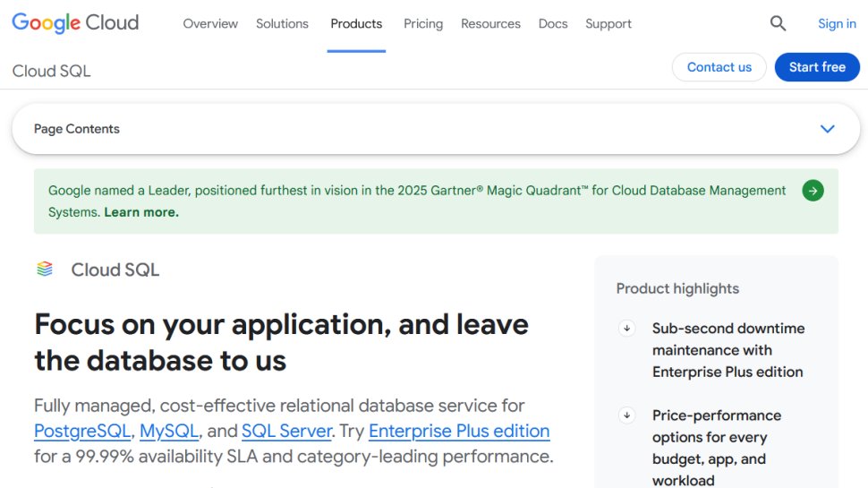
Task: Open the Resources menu
Action: pos(490,24)
